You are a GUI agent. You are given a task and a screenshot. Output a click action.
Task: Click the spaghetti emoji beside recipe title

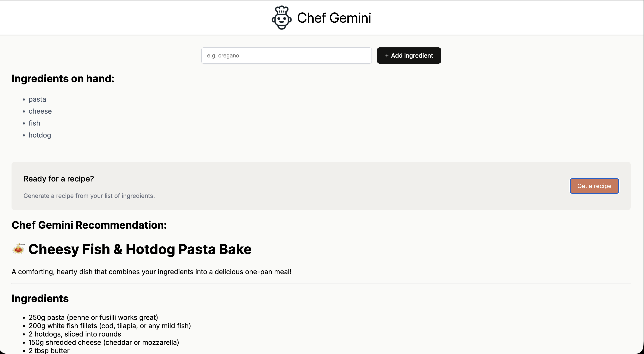[x=19, y=249]
